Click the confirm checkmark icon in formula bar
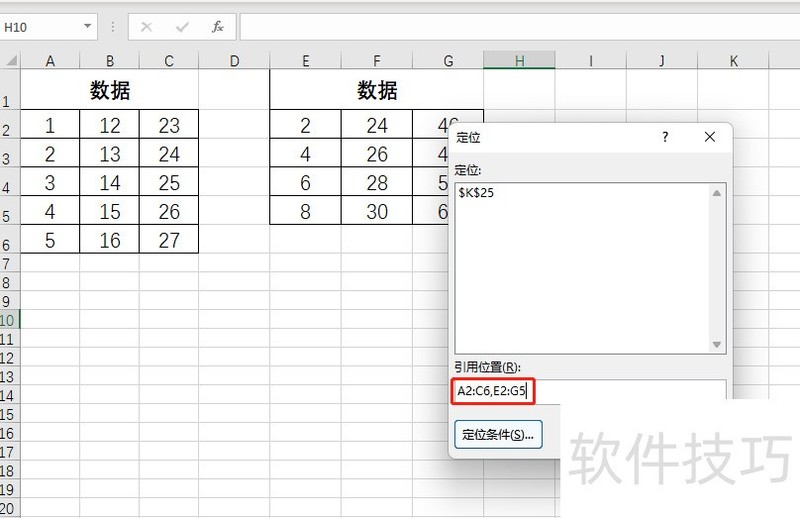This screenshot has width=800, height=518. point(182,27)
